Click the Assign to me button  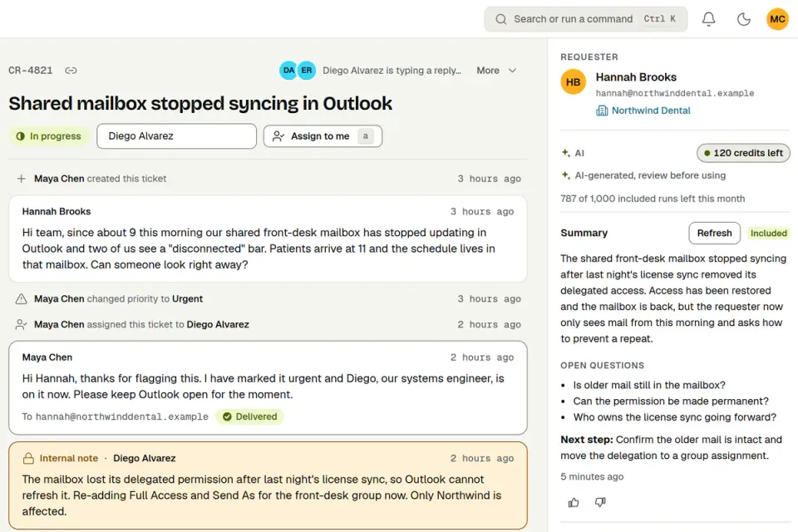(323, 136)
